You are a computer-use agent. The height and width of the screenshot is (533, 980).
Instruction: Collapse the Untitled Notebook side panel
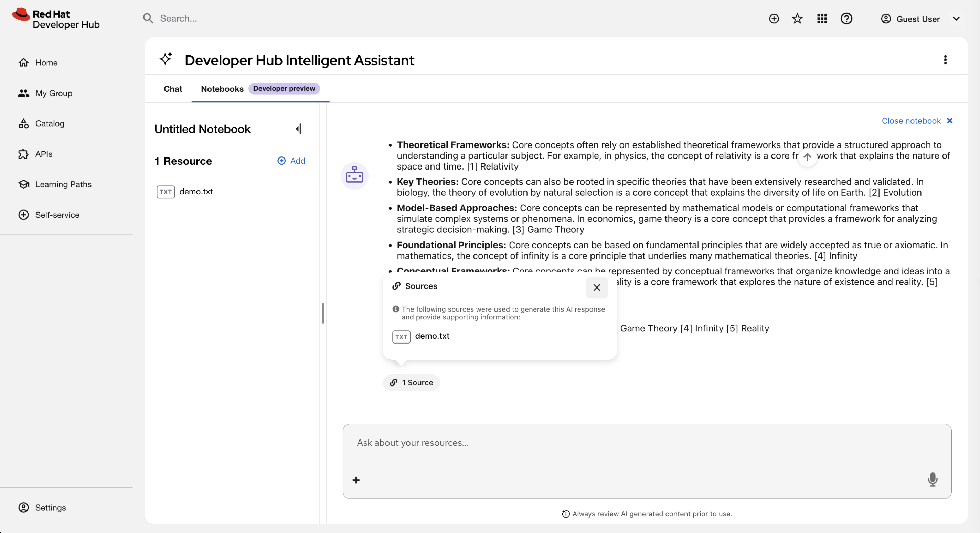(x=299, y=129)
